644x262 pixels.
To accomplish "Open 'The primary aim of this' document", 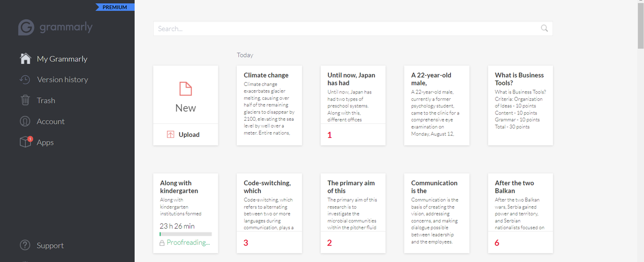I will (353, 213).
